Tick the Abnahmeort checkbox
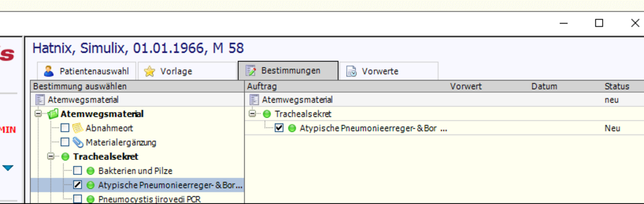This screenshot has width=644, height=204. pos(65,128)
